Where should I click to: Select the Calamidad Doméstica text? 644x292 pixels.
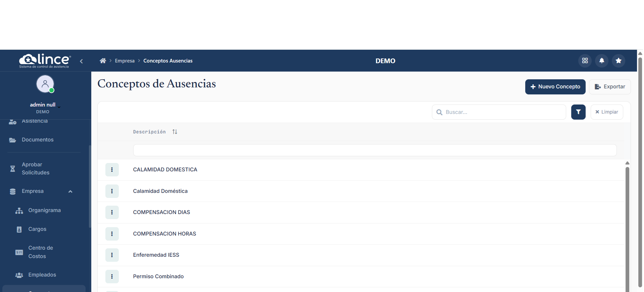[x=160, y=191]
